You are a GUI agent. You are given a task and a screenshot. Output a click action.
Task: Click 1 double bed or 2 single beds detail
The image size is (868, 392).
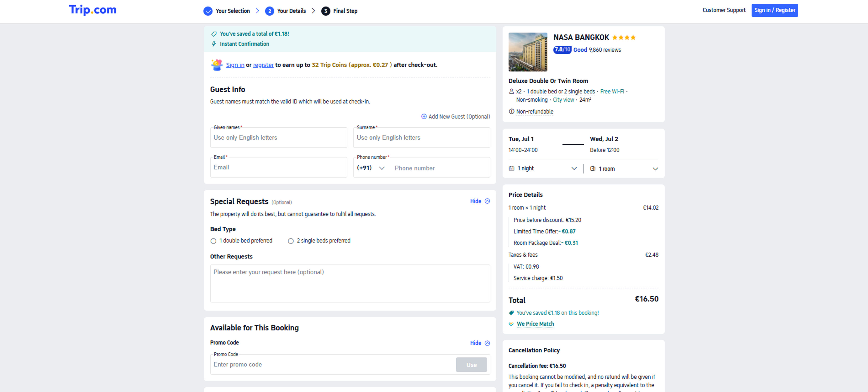[561, 91]
